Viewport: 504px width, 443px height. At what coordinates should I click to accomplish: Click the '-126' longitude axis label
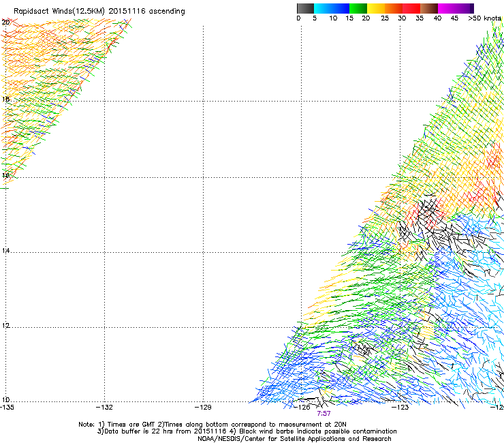click(302, 408)
